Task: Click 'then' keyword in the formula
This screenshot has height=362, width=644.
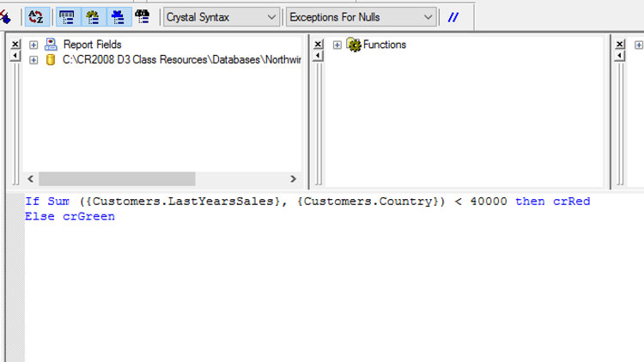Action: tap(530, 202)
